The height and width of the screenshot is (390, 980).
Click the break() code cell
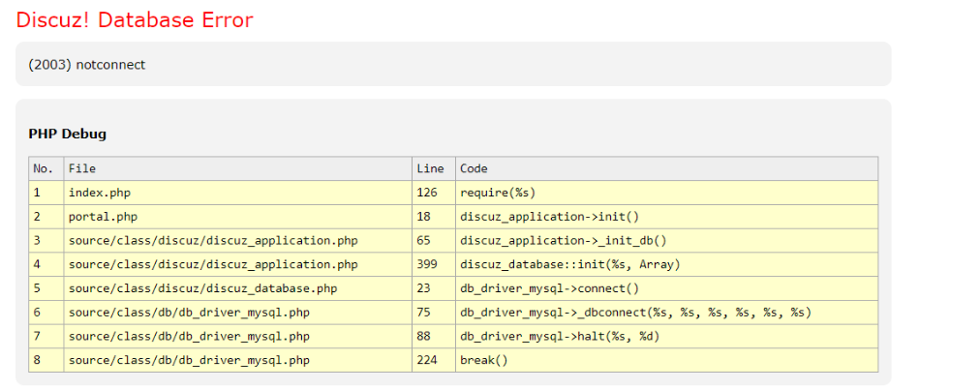484,360
